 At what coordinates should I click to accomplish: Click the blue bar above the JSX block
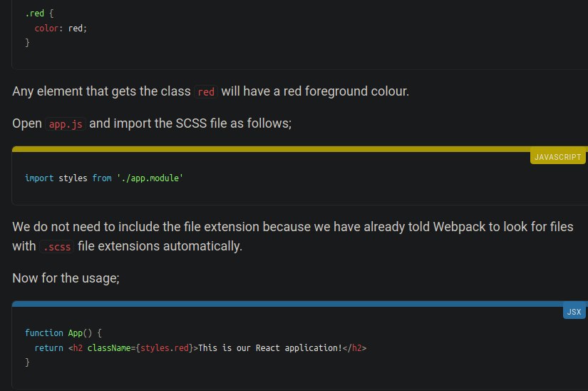click(x=300, y=303)
